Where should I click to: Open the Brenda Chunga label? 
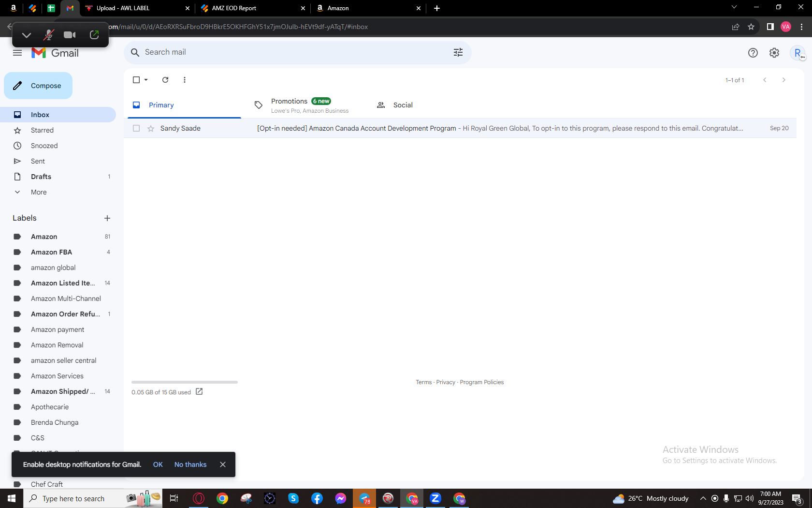coord(58,422)
